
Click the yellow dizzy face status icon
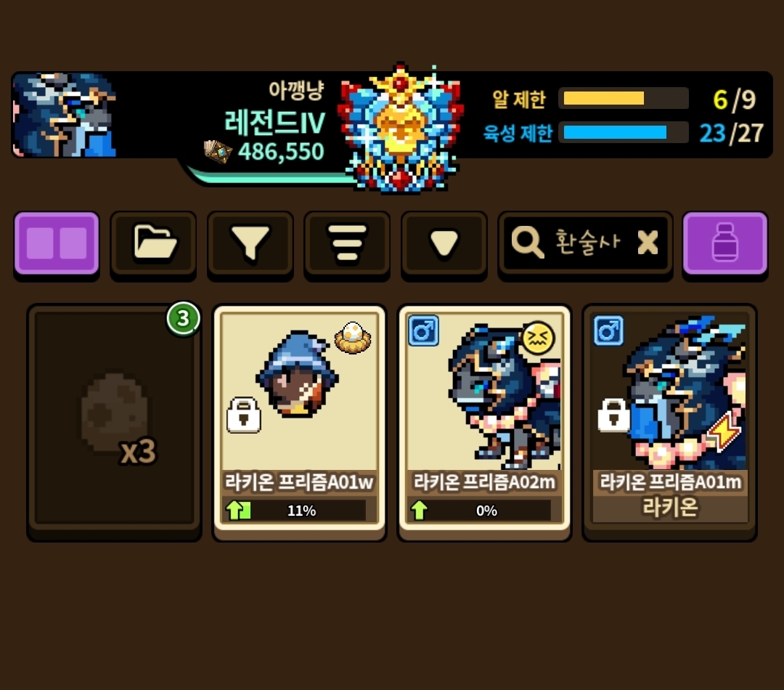click(538, 338)
